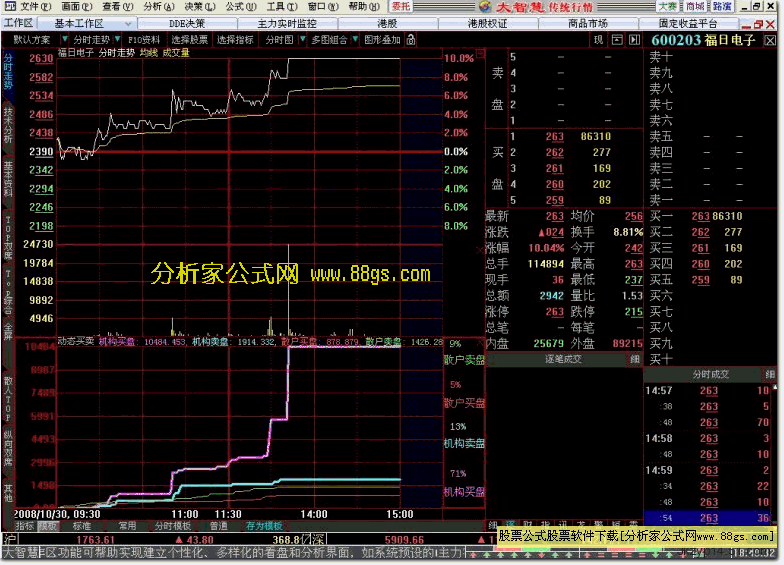Select the 普通 template tab

[x=218, y=526]
